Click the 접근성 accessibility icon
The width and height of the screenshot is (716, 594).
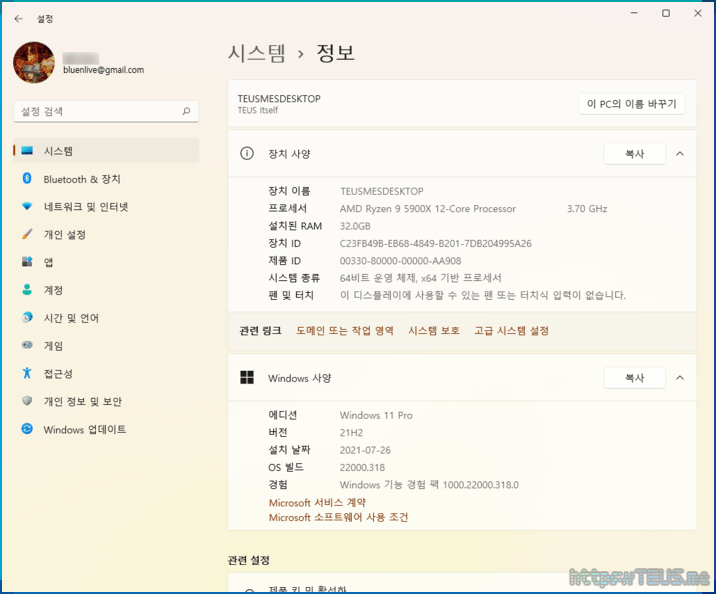pos(27,373)
